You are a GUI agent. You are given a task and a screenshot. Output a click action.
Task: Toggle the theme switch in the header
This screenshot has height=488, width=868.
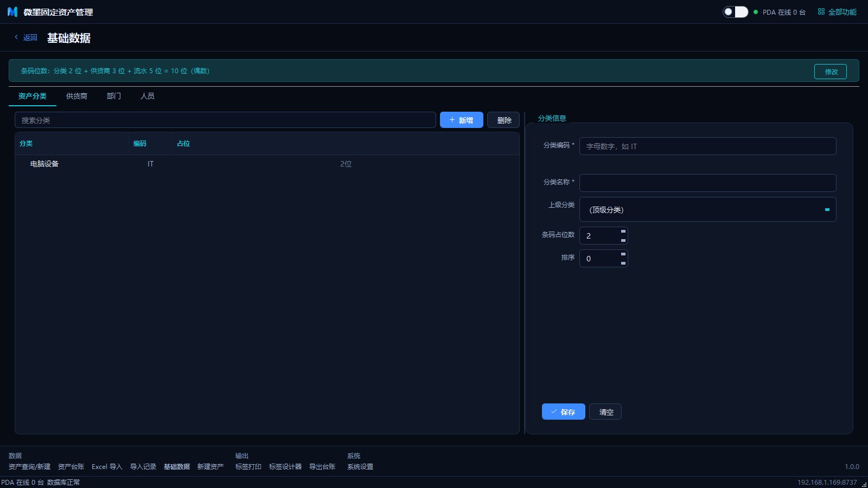coord(736,12)
